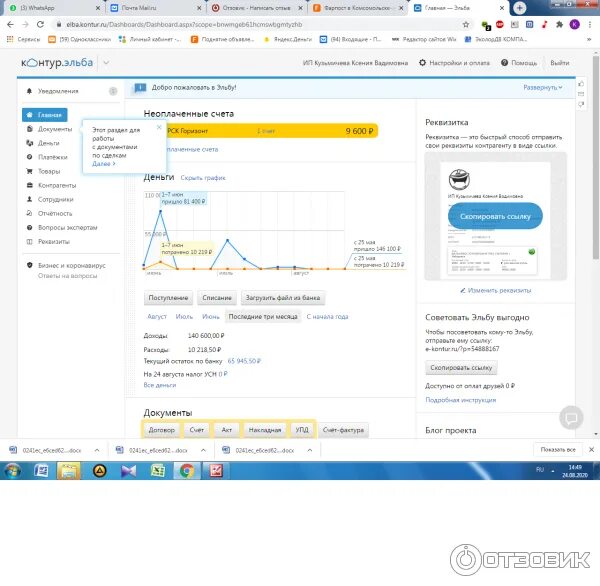Screen dimensions: 600x586
Task: Open the Помощь help icon
Action: pyautogui.click(x=504, y=63)
